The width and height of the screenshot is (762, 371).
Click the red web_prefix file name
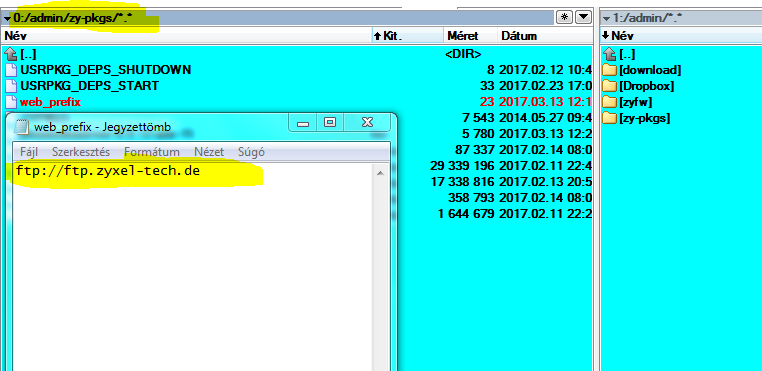50,102
